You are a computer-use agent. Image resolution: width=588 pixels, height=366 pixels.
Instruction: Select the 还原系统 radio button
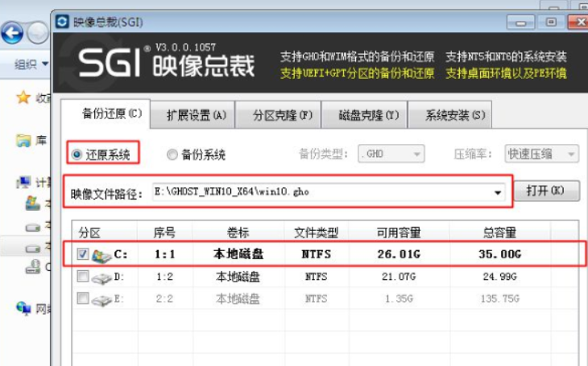[77, 154]
